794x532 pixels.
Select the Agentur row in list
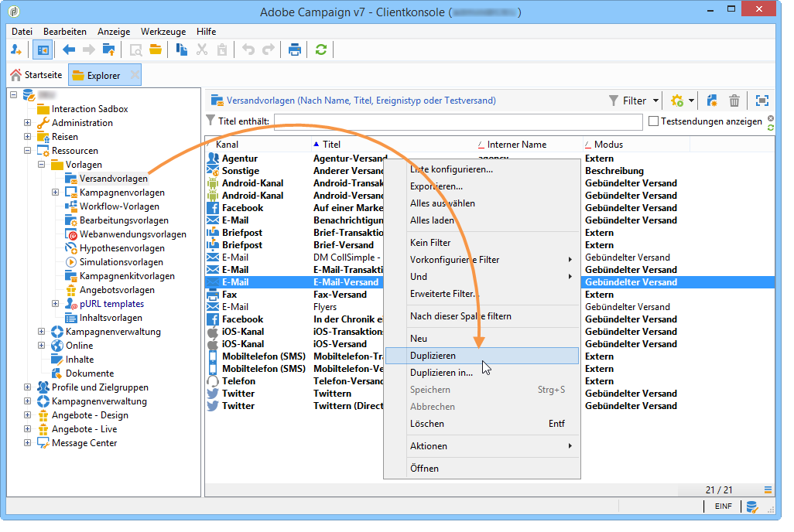click(490, 159)
